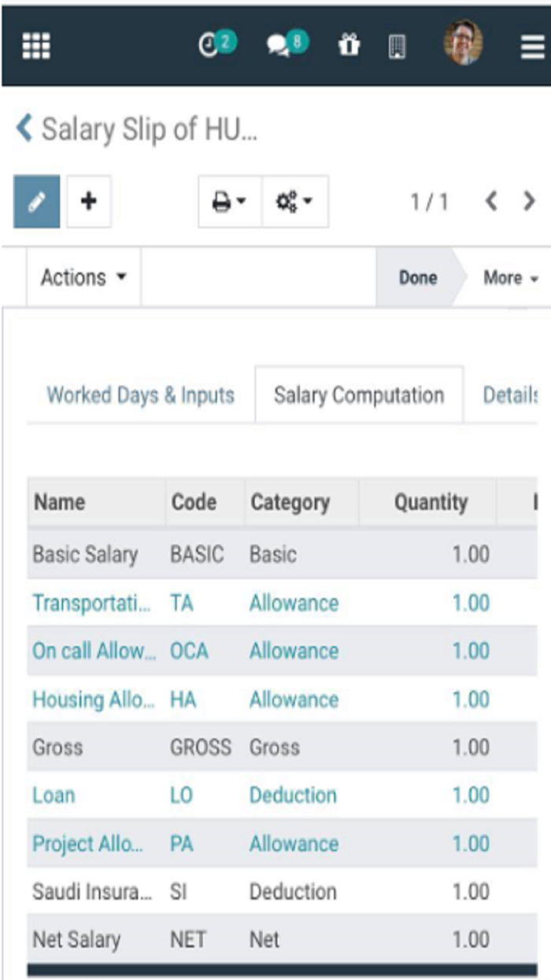551x980 pixels.
Task: Create a new record with plus button
Action: pos(89,202)
